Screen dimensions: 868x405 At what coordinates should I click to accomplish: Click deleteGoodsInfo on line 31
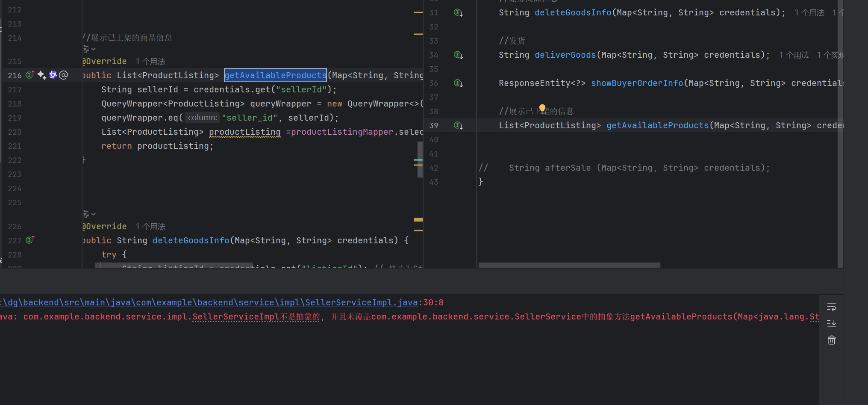573,13
